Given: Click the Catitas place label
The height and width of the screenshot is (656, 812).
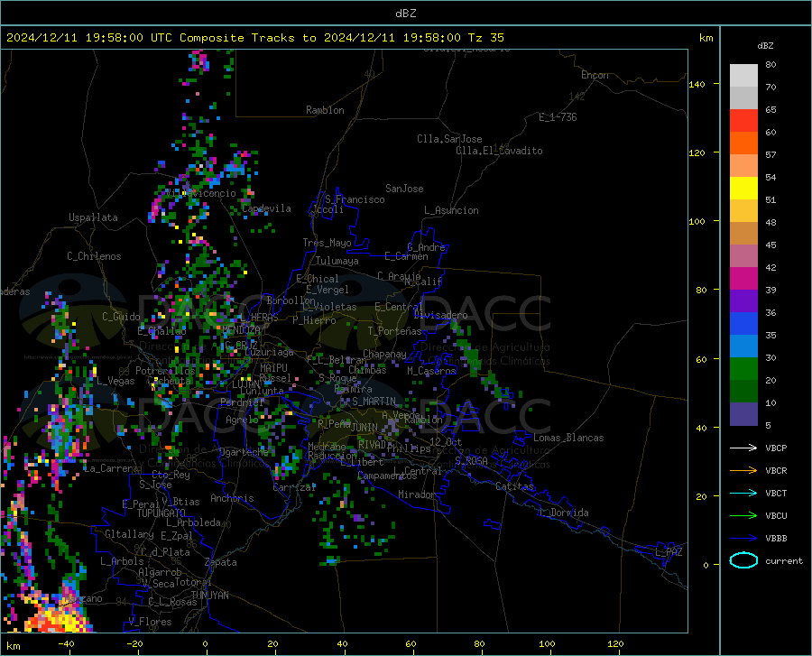Looking at the screenshot, I should point(514,486).
